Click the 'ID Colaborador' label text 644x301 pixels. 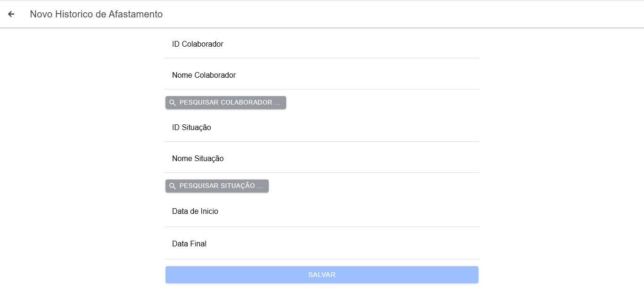[x=198, y=44]
